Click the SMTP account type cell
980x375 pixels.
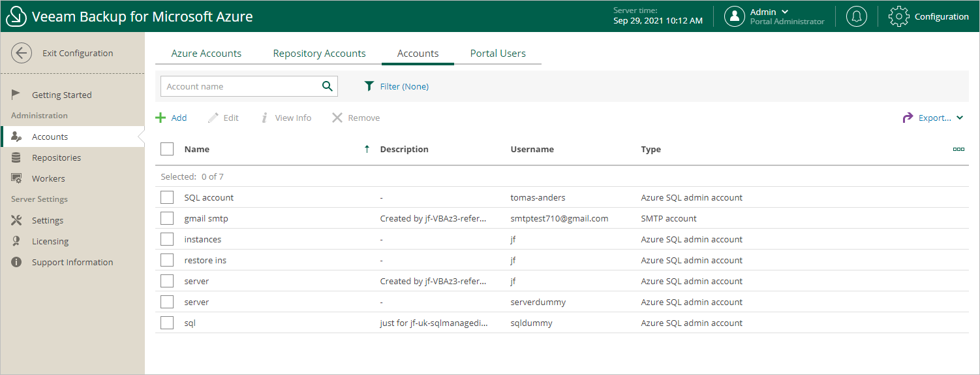click(669, 218)
